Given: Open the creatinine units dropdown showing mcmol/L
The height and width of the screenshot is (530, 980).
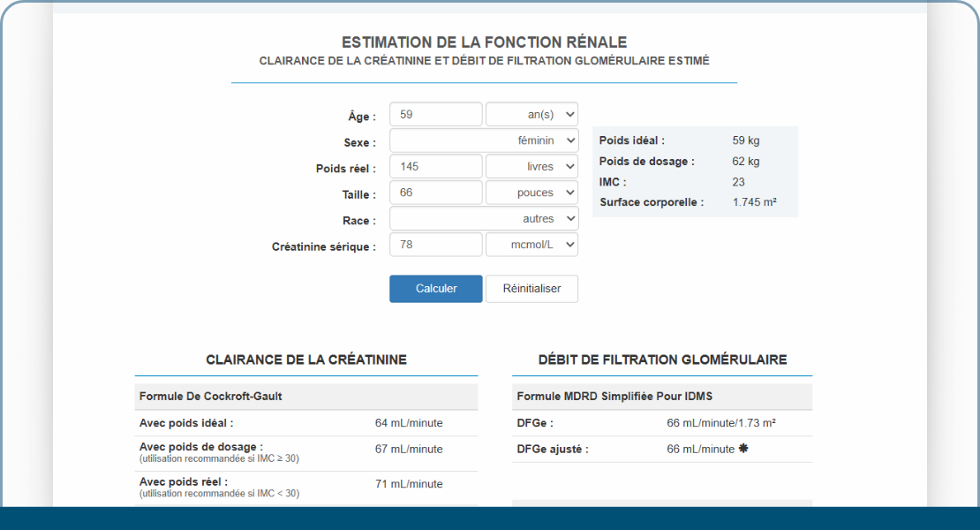Looking at the screenshot, I should pyautogui.click(x=531, y=244).
